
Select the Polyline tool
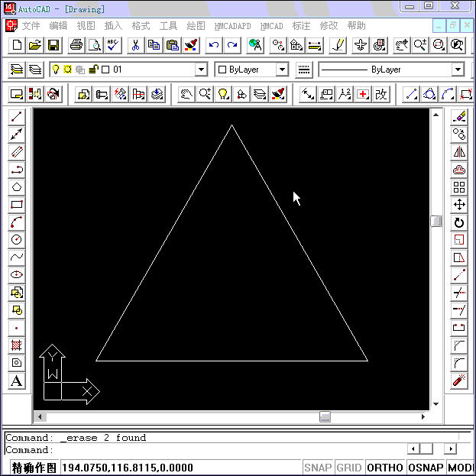coord(16,170)
